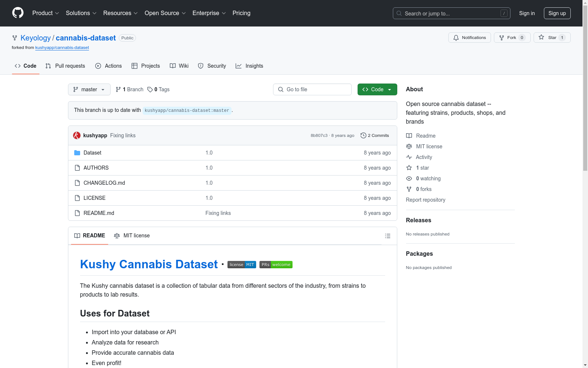Click the PRs welcome badge
This screenshot has width=588, height=368.
click(x=276, y=265)
